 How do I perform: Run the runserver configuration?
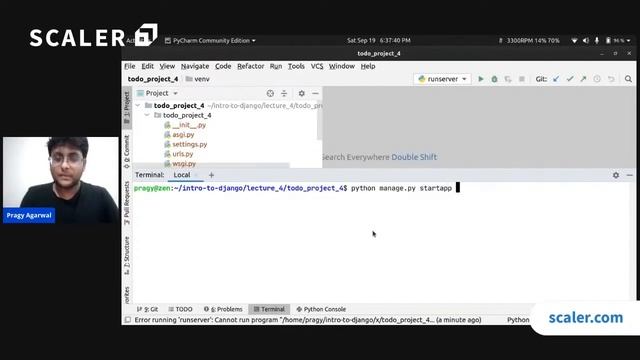point(481,79)
